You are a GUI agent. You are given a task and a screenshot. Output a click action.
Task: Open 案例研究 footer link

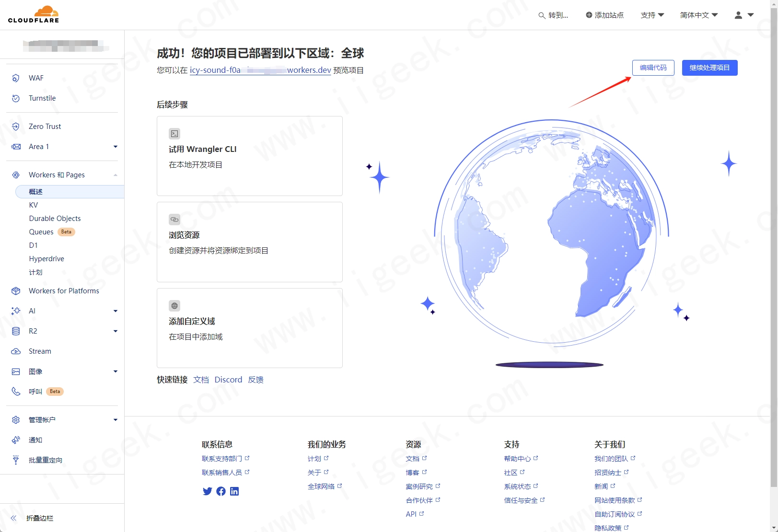(x=423, y=486)
